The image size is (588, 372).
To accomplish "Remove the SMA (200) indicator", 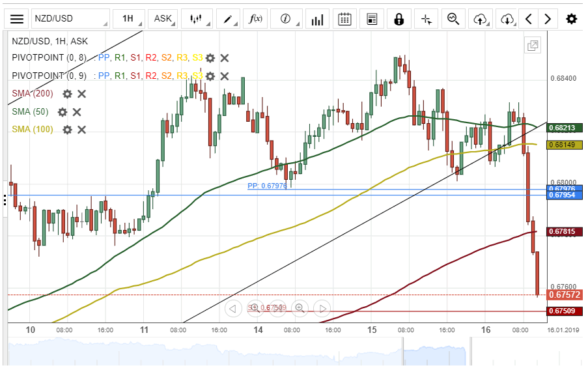I will point(82,94).
